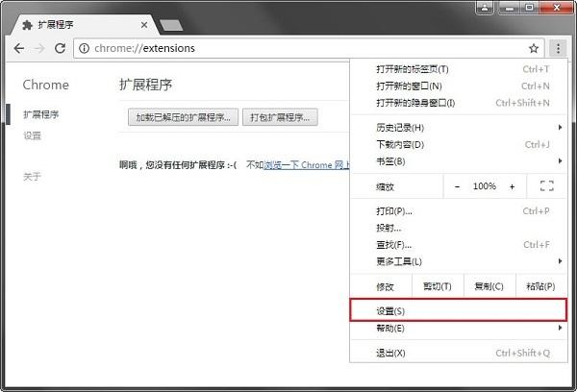
Task: Expand the 历史记录(H) submenu
Action: click(458, 128)
